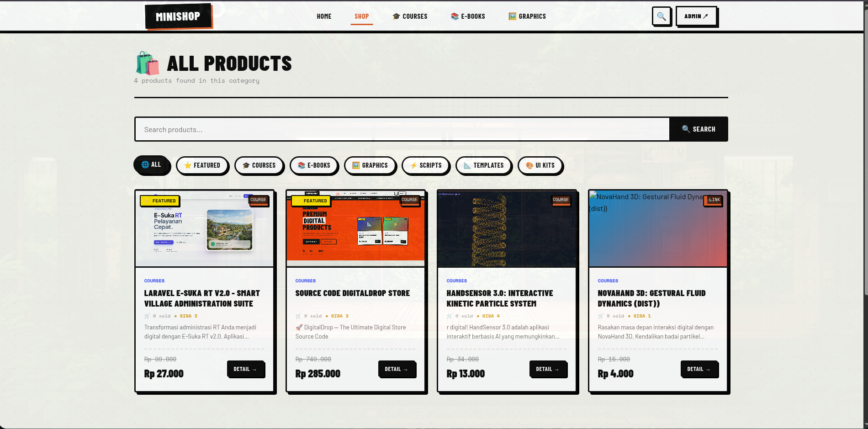The image size is (868, 429).
Task: Click DETAIL button for NovaHand 3D
Action: (x=699, y=369)
